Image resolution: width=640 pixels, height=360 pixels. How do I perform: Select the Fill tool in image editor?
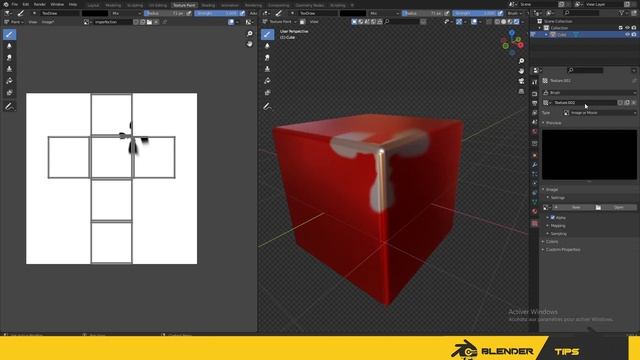click(9, 81)
